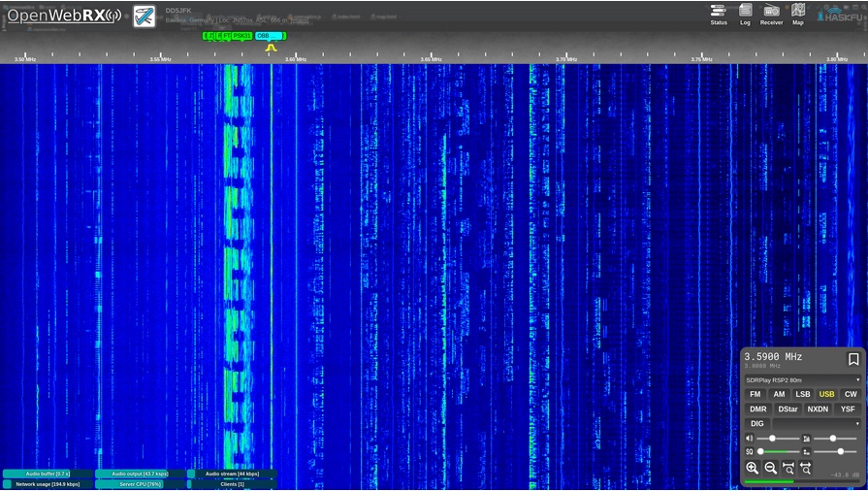
Task: Choose the CW modulation button
Action: (x=851, y=394)
